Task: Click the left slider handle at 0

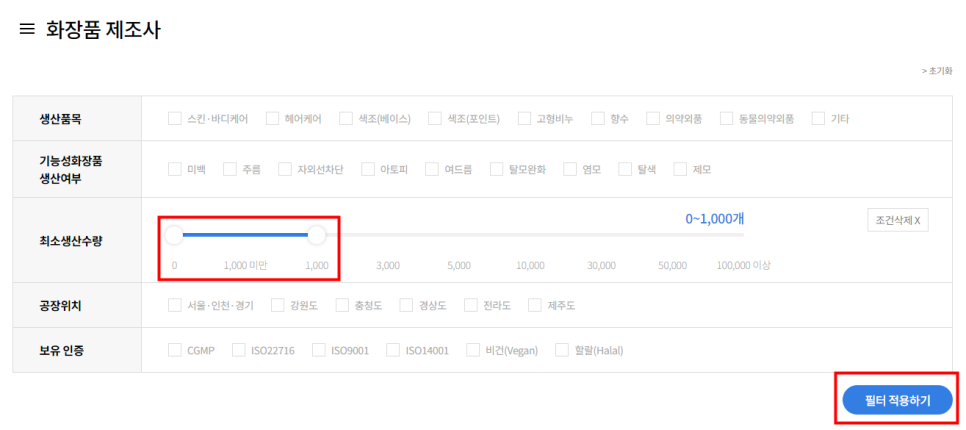Action: click(174, 235)
